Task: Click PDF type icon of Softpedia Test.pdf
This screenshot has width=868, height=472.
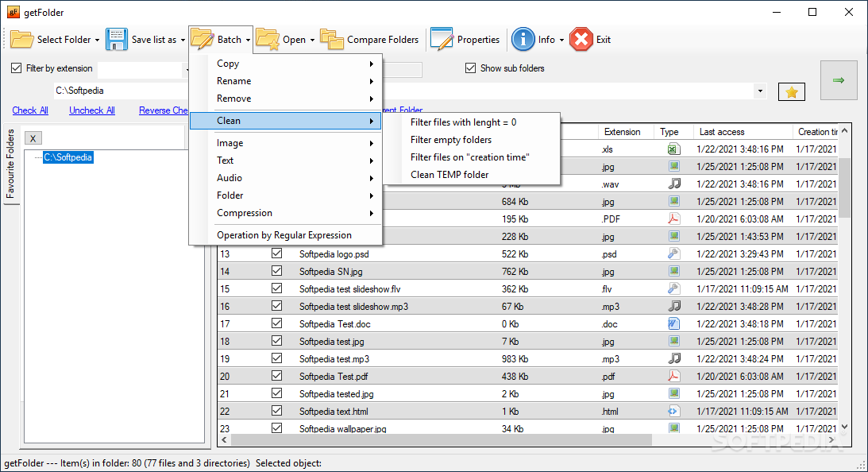Action: [x=673, y=376]
